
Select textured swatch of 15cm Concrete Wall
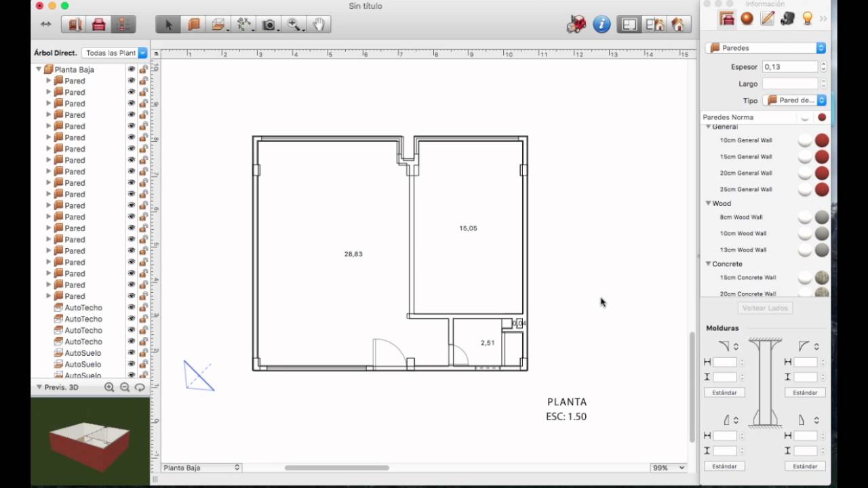(x=822, y=277)
